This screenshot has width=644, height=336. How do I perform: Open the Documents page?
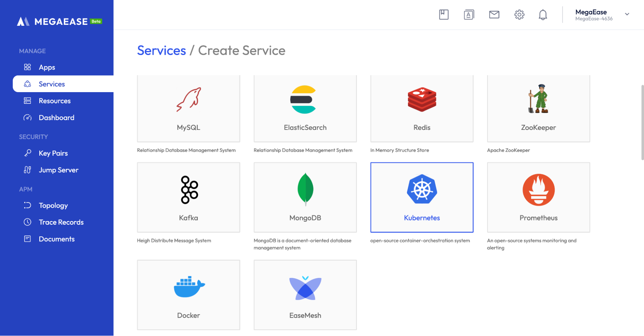(57, 239)
